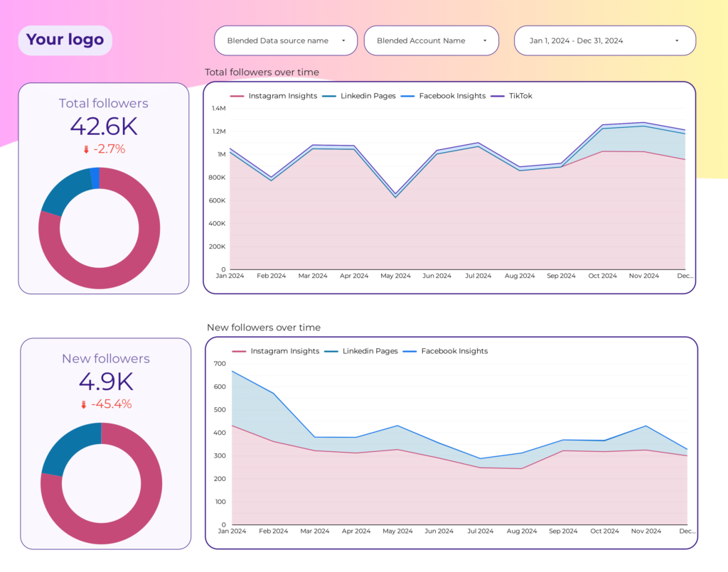The image size is (728, 572).
Task: Toggle Linkedin Pages legend in total followers chart
Action: click(359, 96)
